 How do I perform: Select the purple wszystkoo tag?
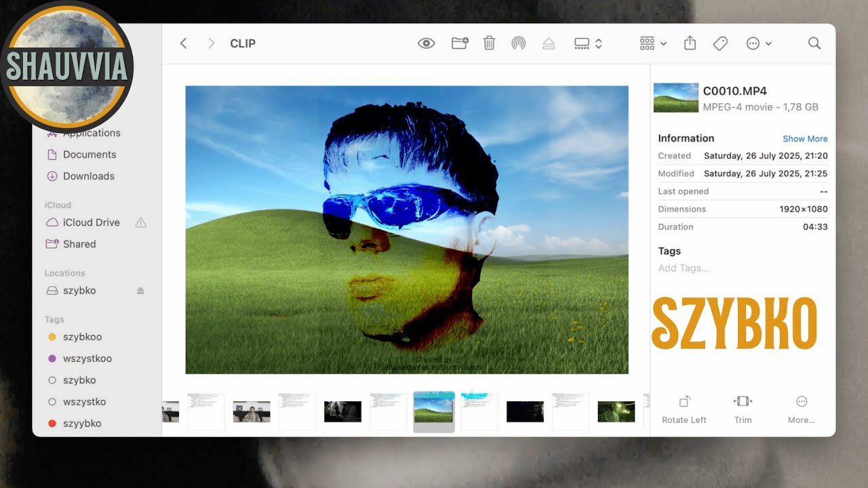(x=87, y=359)
